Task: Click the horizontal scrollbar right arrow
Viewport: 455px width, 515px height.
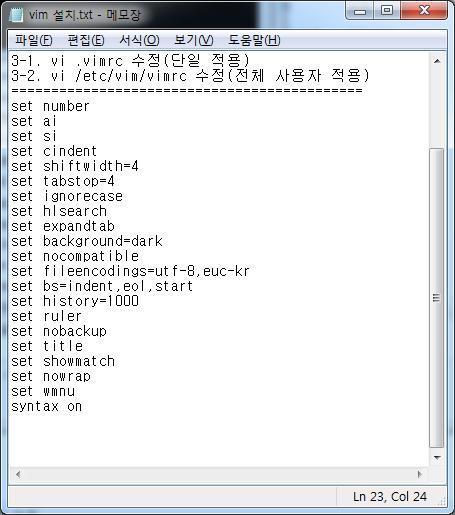Action: coord(420,474)
